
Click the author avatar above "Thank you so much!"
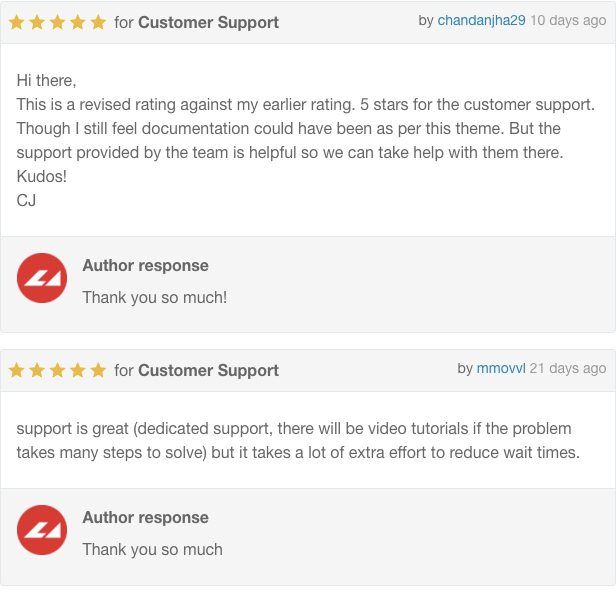click(x=42, y=278)
